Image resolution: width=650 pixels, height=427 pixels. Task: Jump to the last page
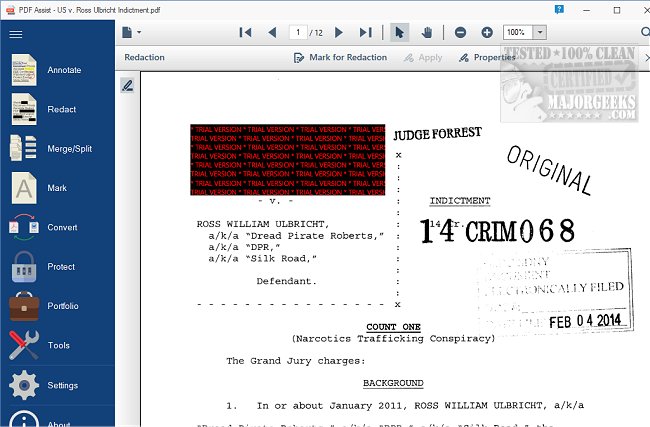pos(366,32)
